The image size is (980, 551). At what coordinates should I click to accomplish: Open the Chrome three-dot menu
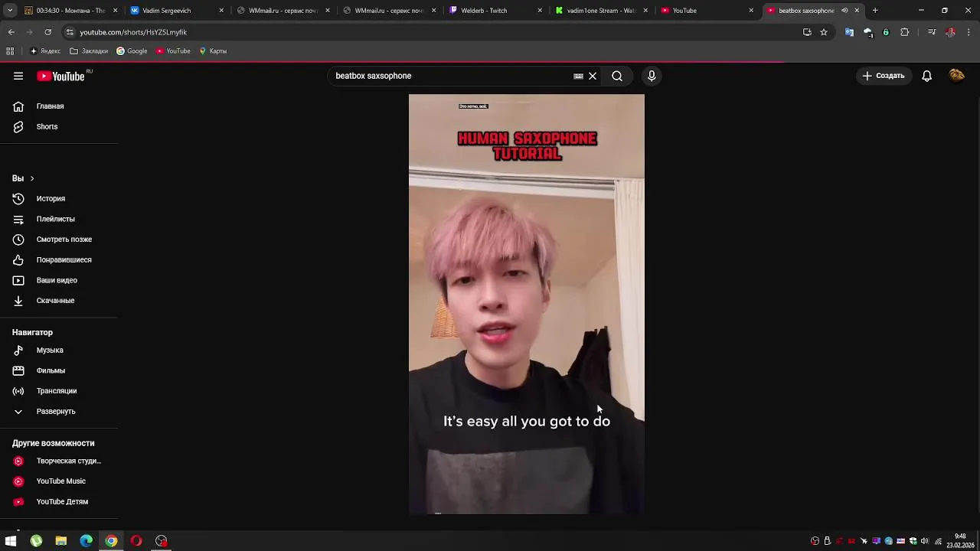(x=969, y=32)
